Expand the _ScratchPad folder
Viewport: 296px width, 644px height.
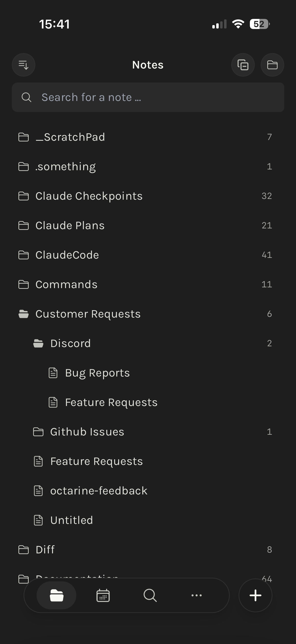70,137
